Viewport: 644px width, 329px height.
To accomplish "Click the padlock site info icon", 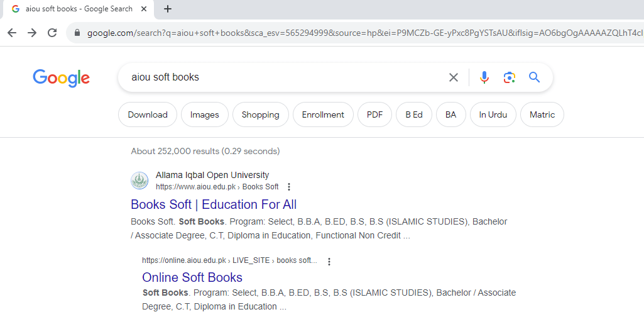I will (77, 33).
